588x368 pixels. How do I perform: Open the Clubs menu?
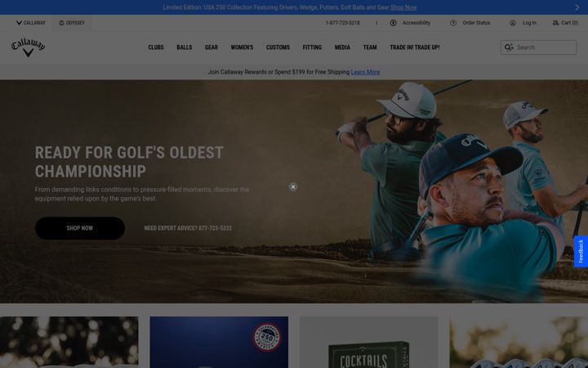156,47
